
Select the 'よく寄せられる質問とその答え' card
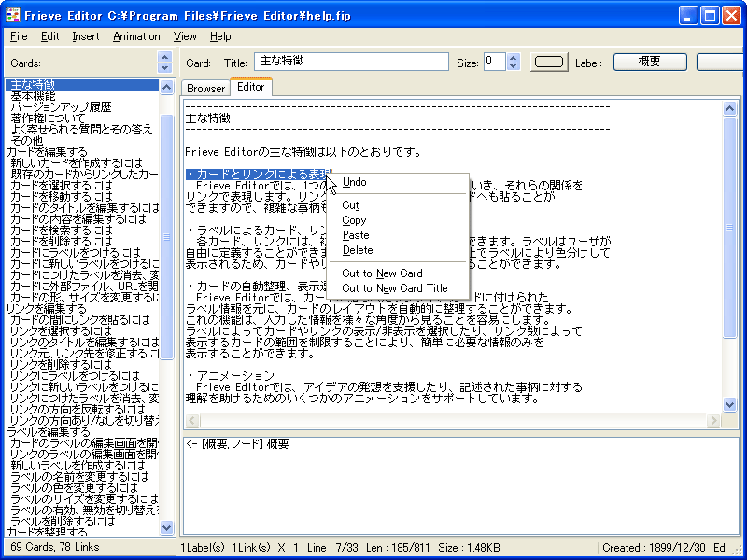[81, 130]
